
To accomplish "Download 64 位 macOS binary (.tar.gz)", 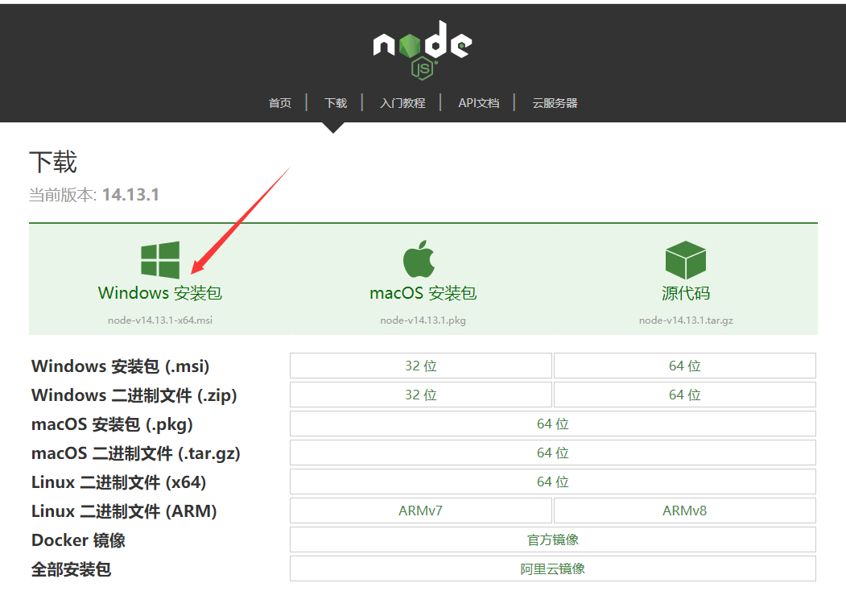I will point(553,453).
